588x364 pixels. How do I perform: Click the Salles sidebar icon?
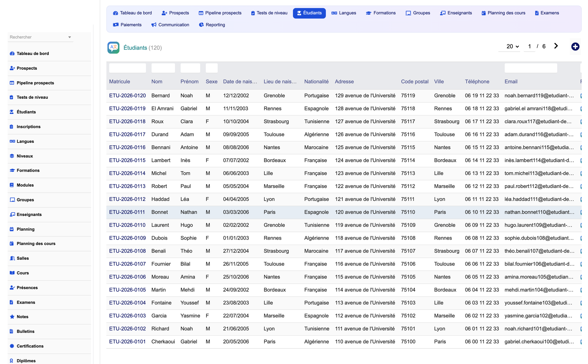click(x=12, y=258)
